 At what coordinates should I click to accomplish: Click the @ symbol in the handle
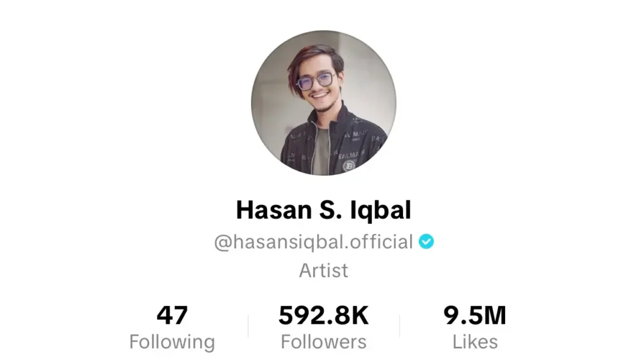pyautogui.click(x=223, y=242)
